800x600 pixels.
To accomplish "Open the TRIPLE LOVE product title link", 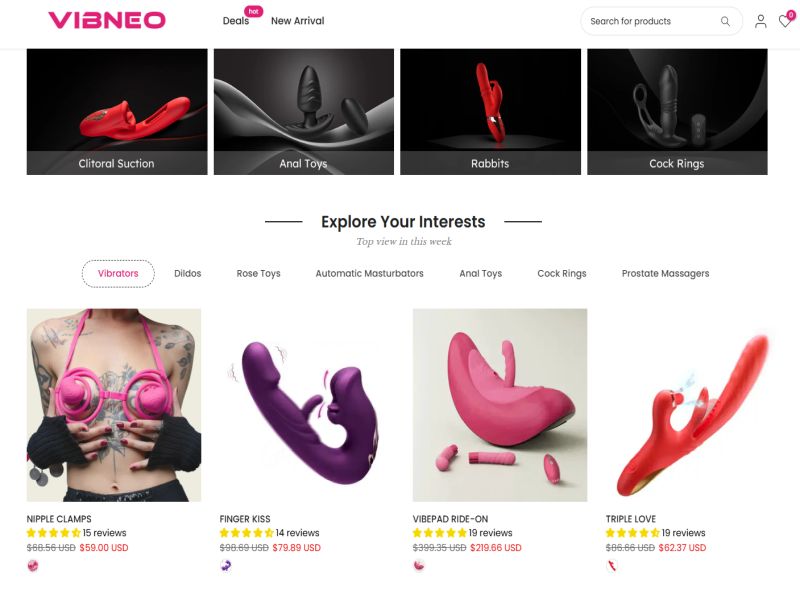I will tap(631, 519).
